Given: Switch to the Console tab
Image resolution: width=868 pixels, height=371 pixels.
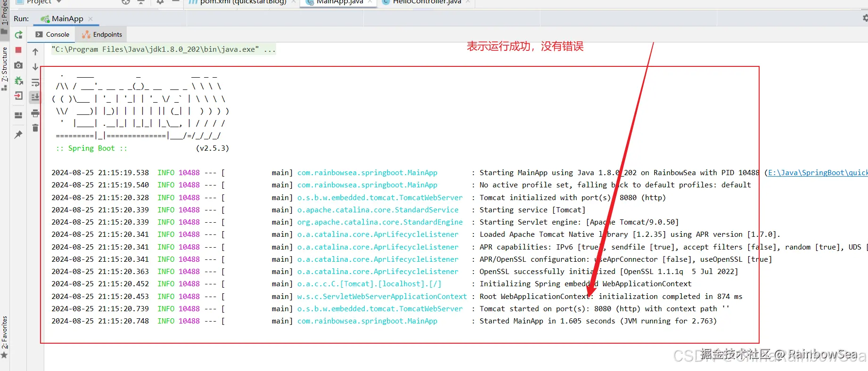Looking at the screenshot, I should pyautogui.click(x=52, y=34).
